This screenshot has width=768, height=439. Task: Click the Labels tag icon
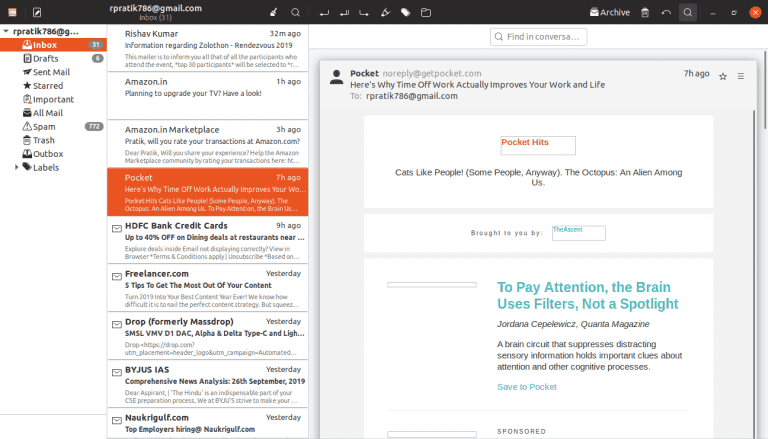tap(27, 167)
